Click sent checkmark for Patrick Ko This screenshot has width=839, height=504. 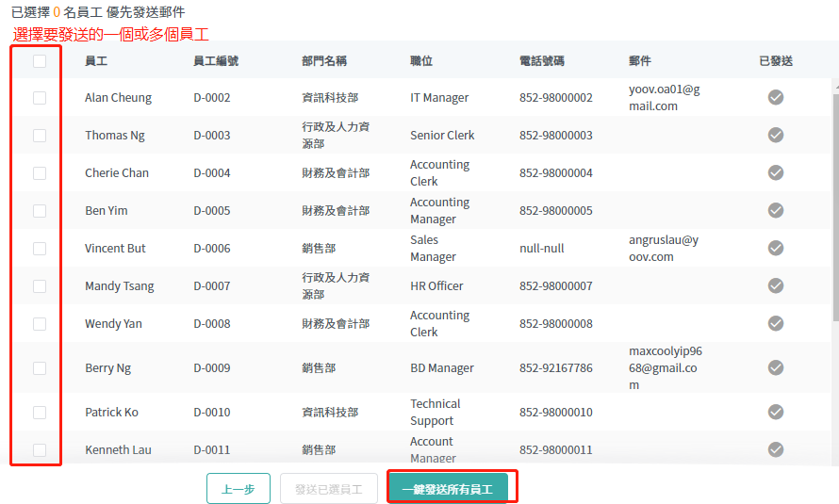point(776,412)
